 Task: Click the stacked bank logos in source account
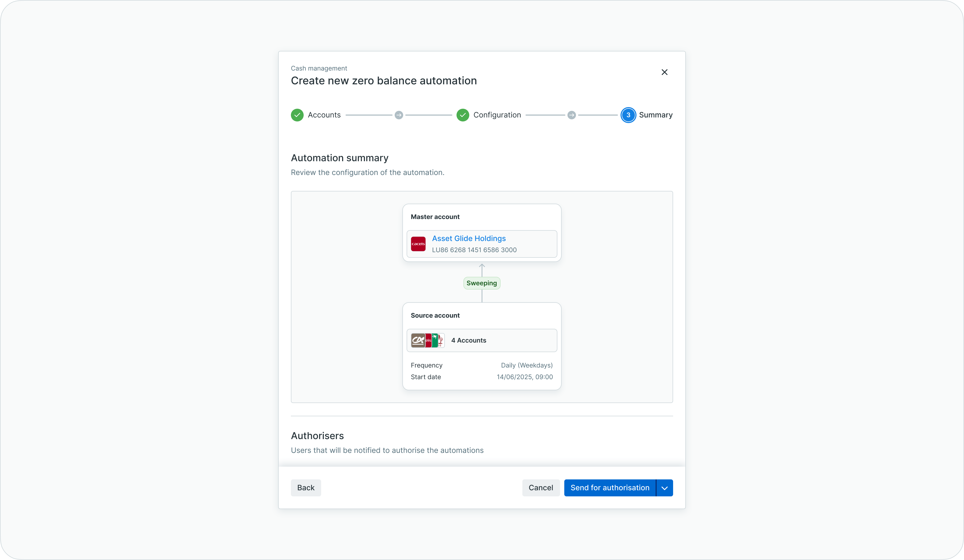427,340
